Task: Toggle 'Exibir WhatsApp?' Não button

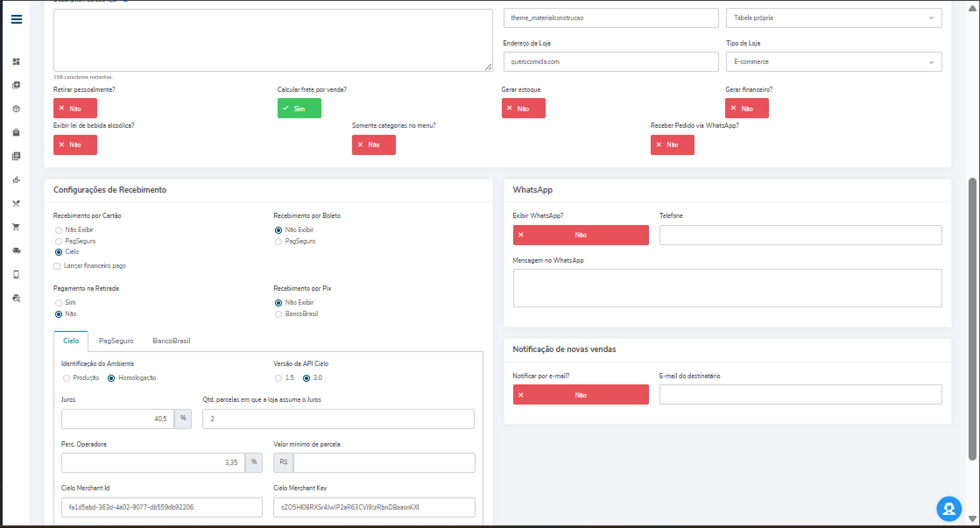Action: 581,235
